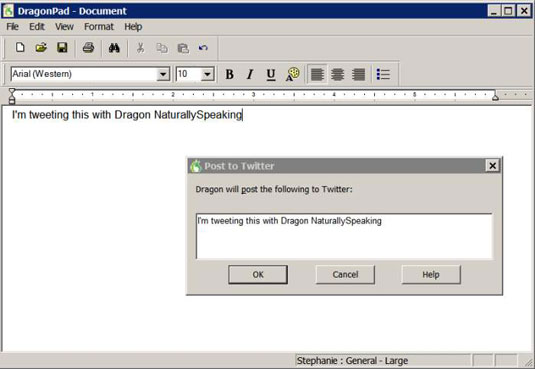Click the Dragon flame icon in dialog title
The height and width of the screenshot is (369, 535).
click(196, 166)
